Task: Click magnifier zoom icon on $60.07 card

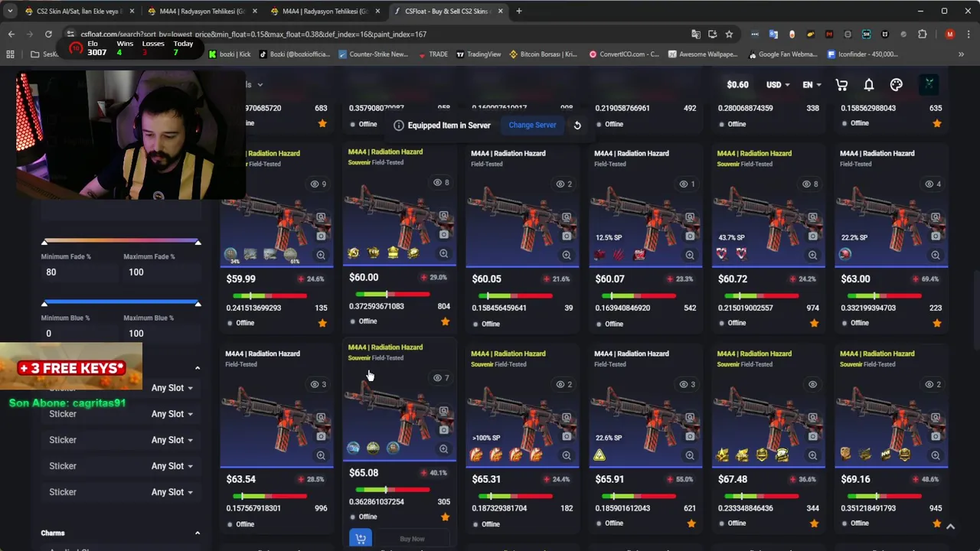Action: [690, 256]
